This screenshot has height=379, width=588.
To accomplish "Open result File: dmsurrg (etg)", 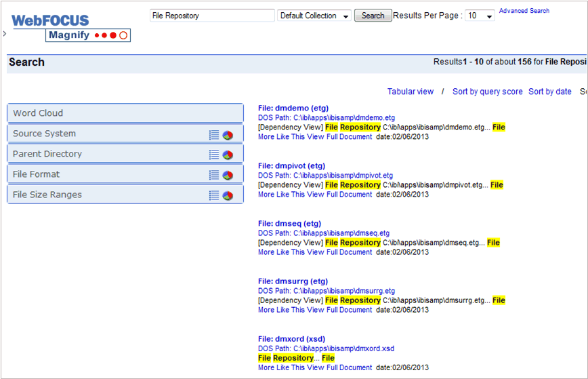I will click(x=293, y=281).
